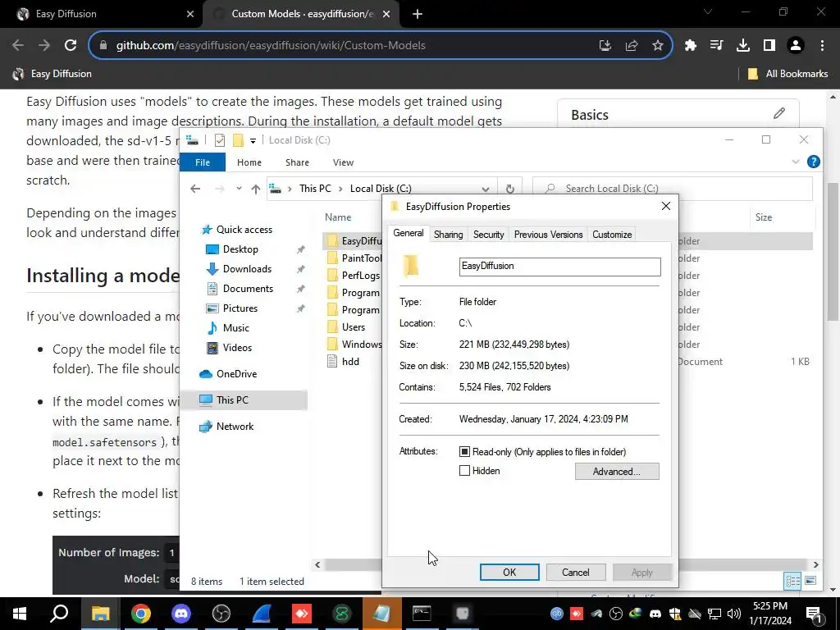This screenshot has height=630, width=840.
Task: Open the Explorer Share ribbon tab
Action: point(297,162)
